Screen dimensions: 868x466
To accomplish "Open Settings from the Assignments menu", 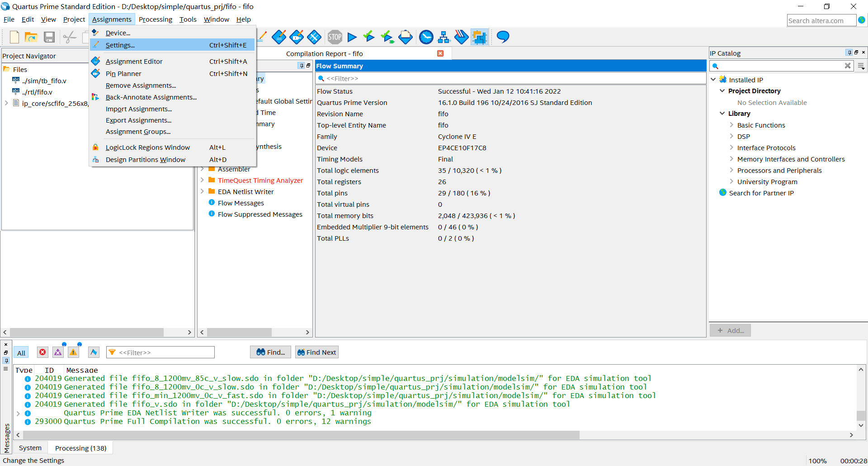I will point(120,45).
